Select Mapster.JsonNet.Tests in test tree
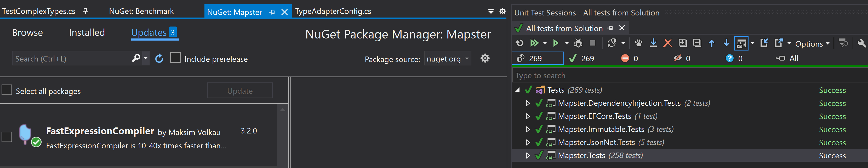 coord(596,142)
